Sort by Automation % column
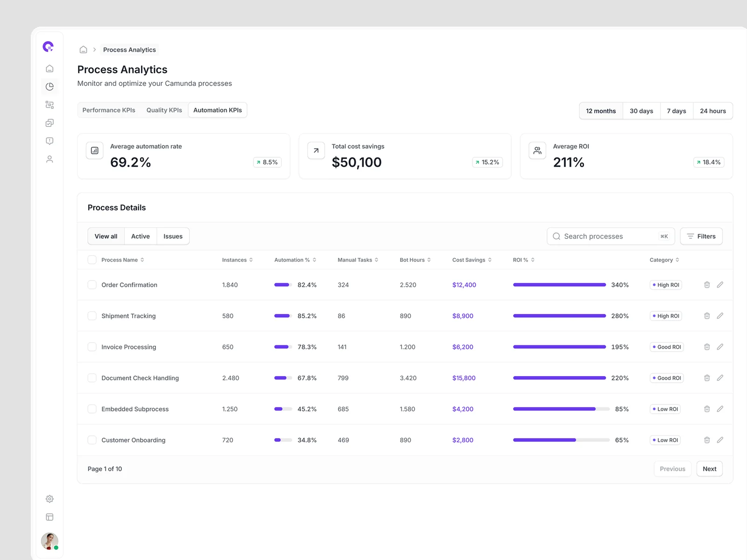The image size is (747, 560). tap(295, 260)
